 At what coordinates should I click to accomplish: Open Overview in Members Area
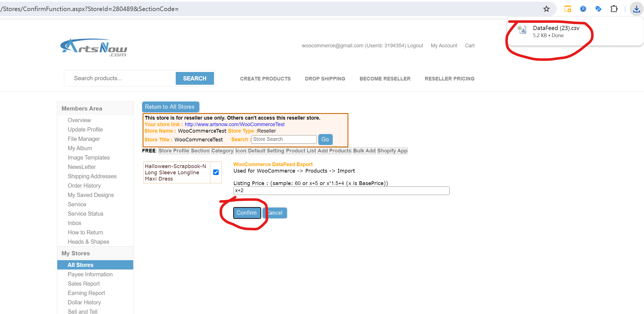(x=79, y=120)
